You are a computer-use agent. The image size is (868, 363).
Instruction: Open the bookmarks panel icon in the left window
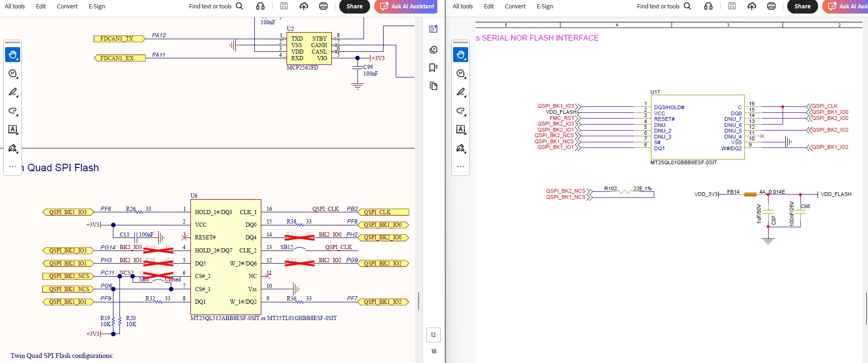click(x=433, y=68)
